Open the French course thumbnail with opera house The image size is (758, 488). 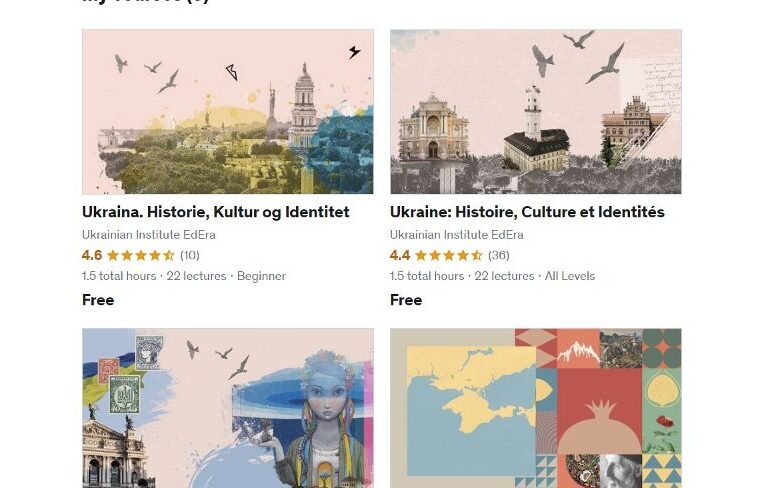[x=536, y=112]
